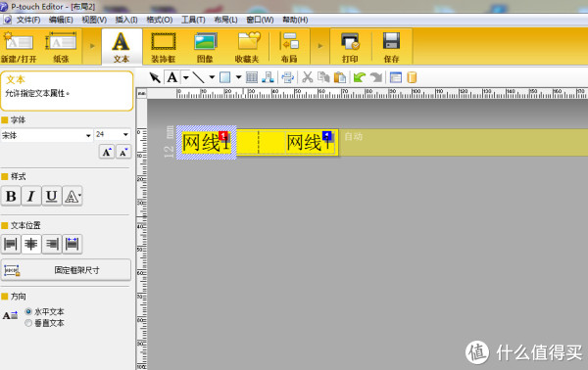This screenshot has height=370, width=588.
Task: Select 水平文本 horizontal text radio button
Action: tap(28, 311)
